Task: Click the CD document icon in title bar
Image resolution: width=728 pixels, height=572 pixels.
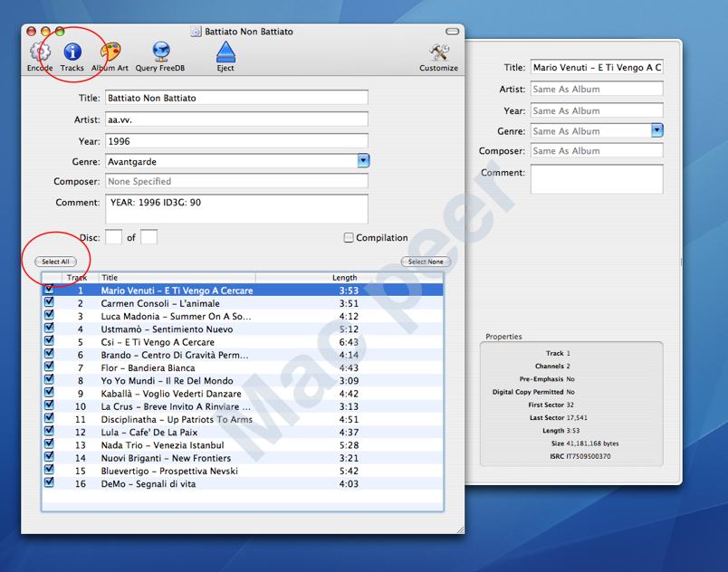Action: click(x=196, y=32)
